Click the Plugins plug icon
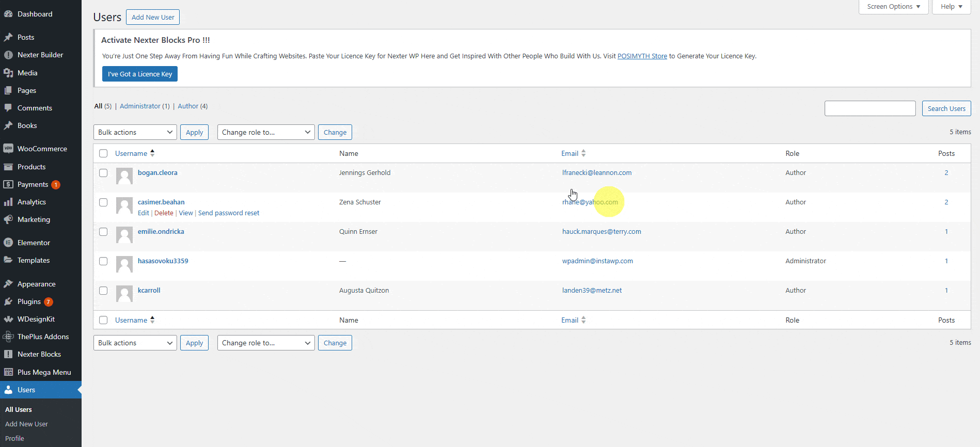 click(8, 301)
